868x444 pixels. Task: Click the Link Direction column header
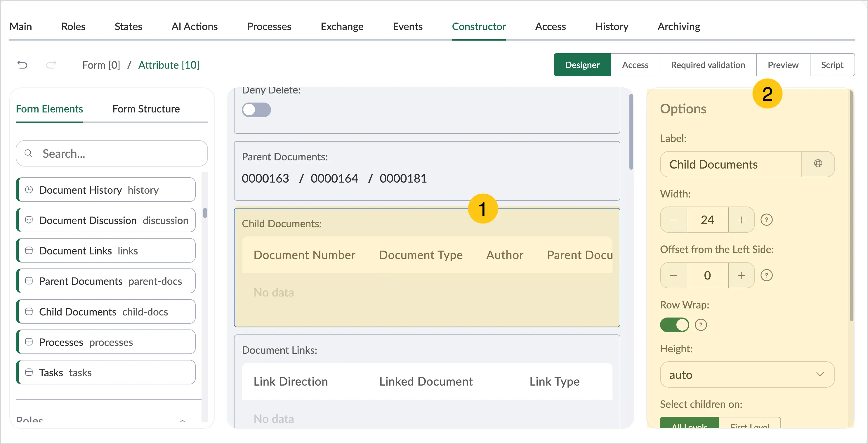coord(291,381)
